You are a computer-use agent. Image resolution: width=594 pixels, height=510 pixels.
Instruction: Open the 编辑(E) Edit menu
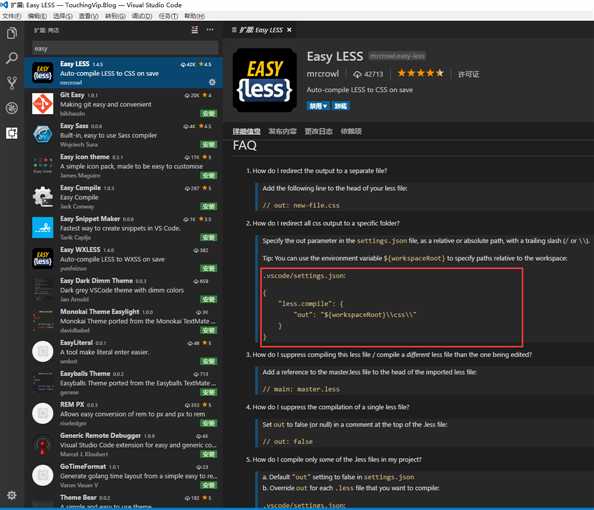click(37, 16)
